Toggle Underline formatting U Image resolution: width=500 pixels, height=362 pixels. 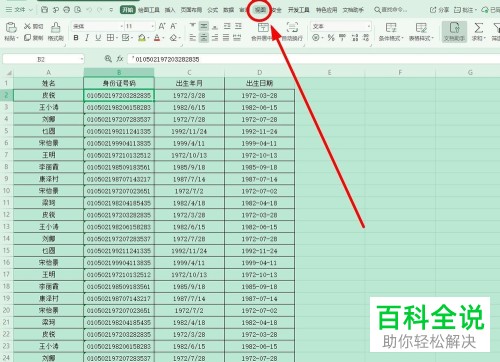(98, 38)
